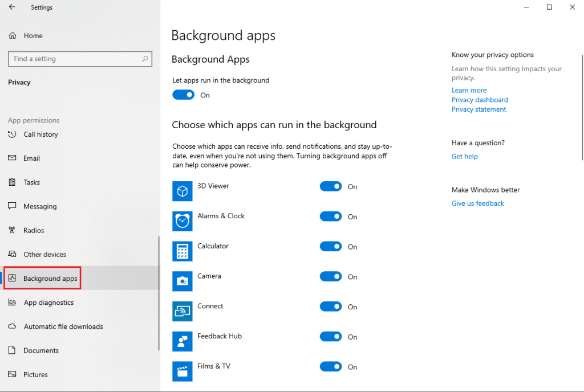
Task: Click the Alarms & Clock app icon
Action: tap(182, 221)
